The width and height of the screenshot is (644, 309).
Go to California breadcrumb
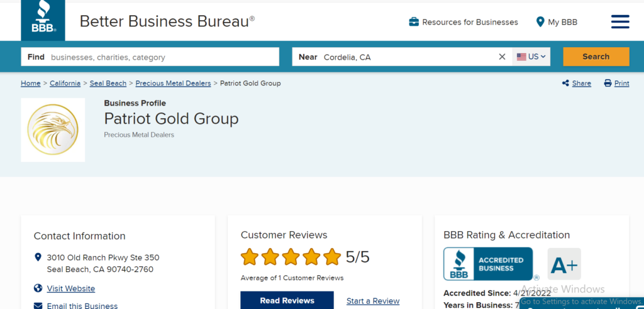[x=65, y=84]
